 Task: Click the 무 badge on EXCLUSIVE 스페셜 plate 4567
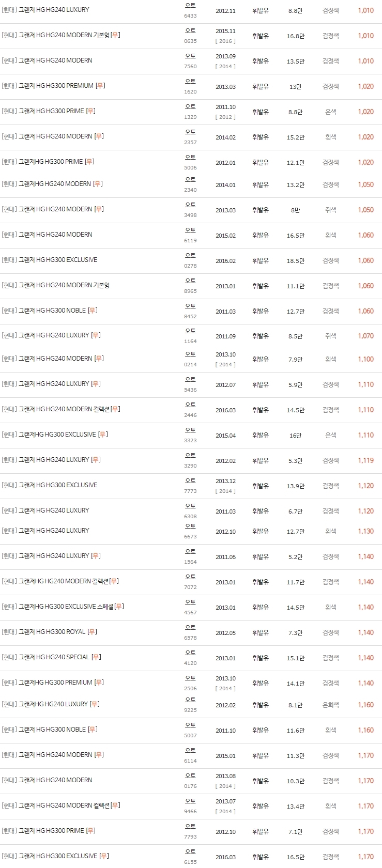(x=119, y=607)
